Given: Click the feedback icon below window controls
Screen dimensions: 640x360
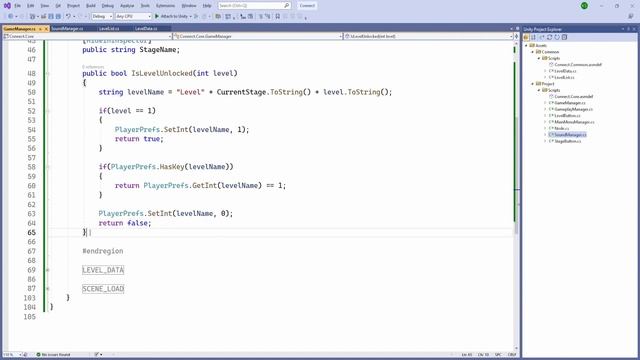Looking at the screenshot, I should pos(631,16).
